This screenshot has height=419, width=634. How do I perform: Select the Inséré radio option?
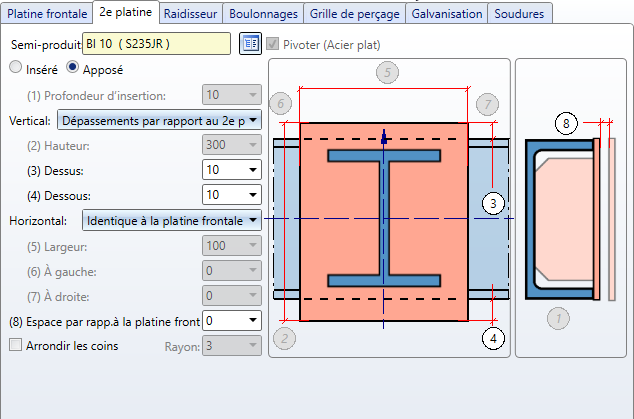click(x=15, y=68)
